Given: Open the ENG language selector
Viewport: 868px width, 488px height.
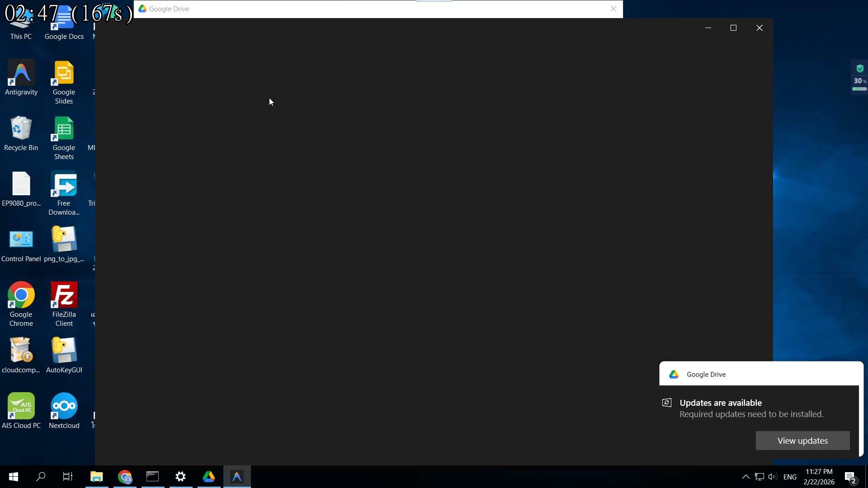Looking at the screenshot, I should [x=790, y=477].
